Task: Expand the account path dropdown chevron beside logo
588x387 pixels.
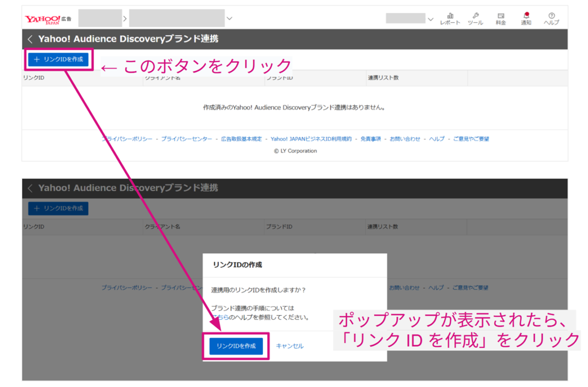Action: [x=229, y=19]
